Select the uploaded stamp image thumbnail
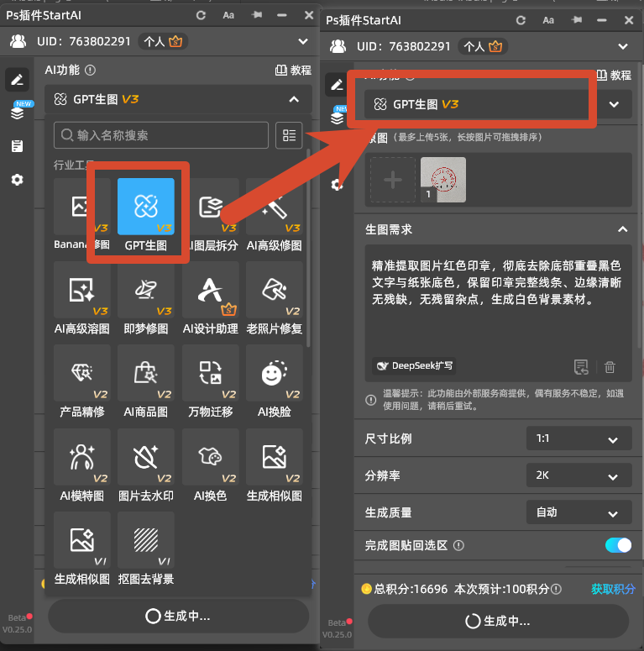Screen dimensions: 644x651 click(443, 180)
